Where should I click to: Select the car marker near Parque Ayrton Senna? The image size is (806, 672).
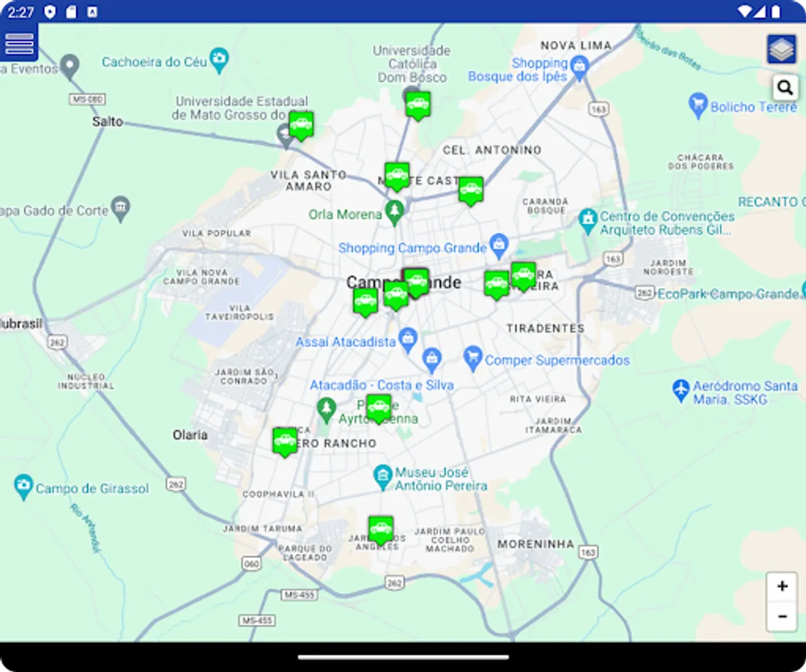point(379,405)
